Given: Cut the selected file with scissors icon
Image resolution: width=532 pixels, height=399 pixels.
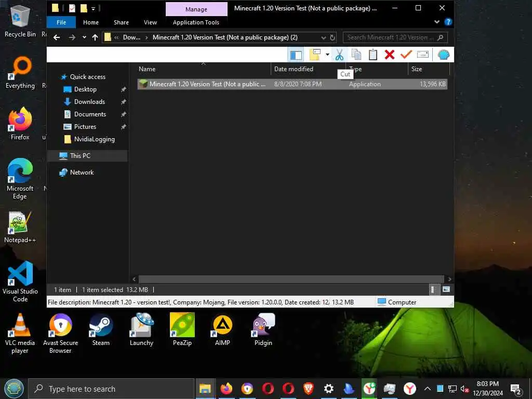Looking at the screenshot, I should point(339,55).
